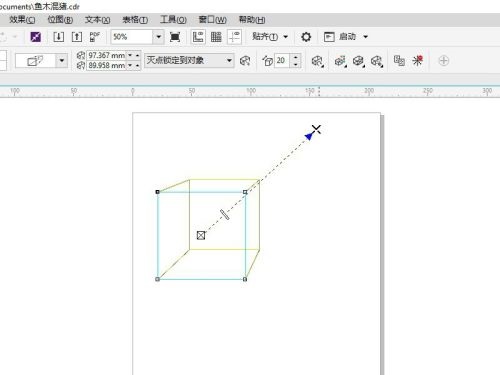Click the horizontal ruler at 100 mark

click(251, 91)
